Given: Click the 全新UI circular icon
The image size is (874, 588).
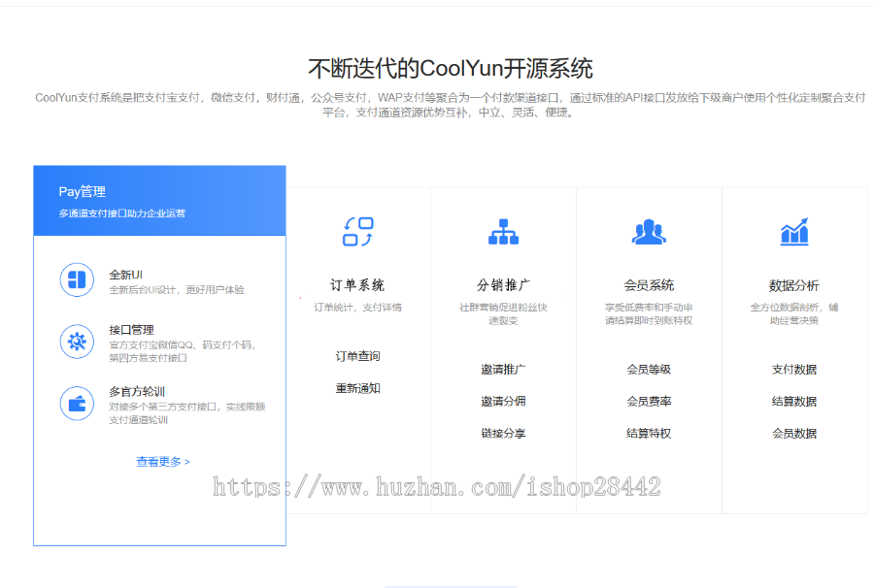Looking at the screenshot, I should tap(77, 280).
